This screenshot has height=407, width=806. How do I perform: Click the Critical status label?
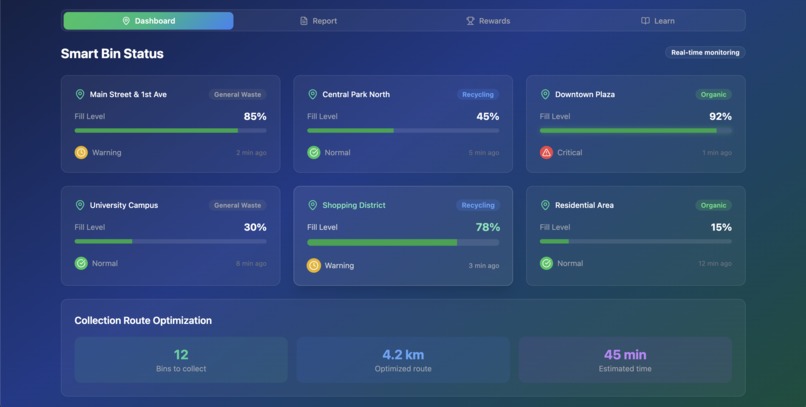click(570, 153)
